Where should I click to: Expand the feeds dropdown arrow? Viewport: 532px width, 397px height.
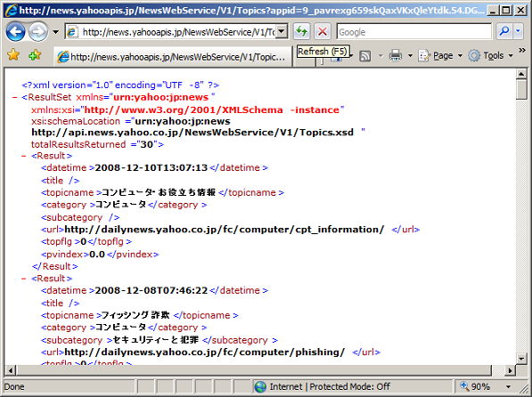381,55
